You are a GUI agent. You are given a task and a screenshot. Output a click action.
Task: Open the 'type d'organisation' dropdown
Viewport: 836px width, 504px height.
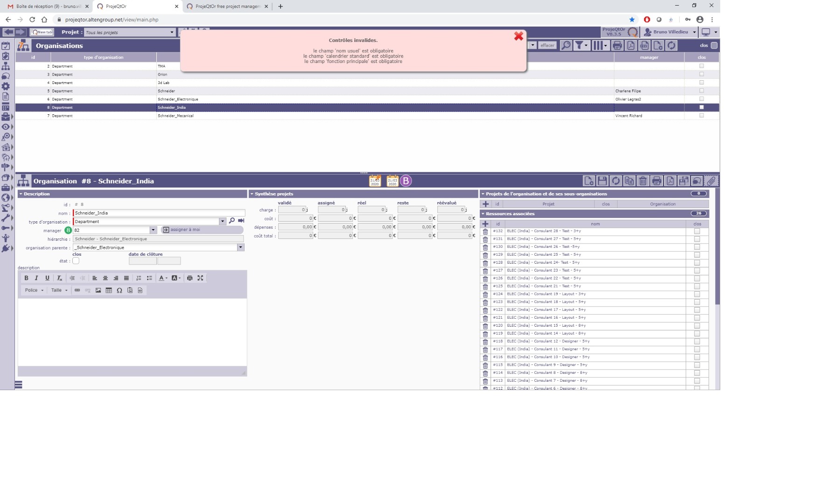click(222, 222)
